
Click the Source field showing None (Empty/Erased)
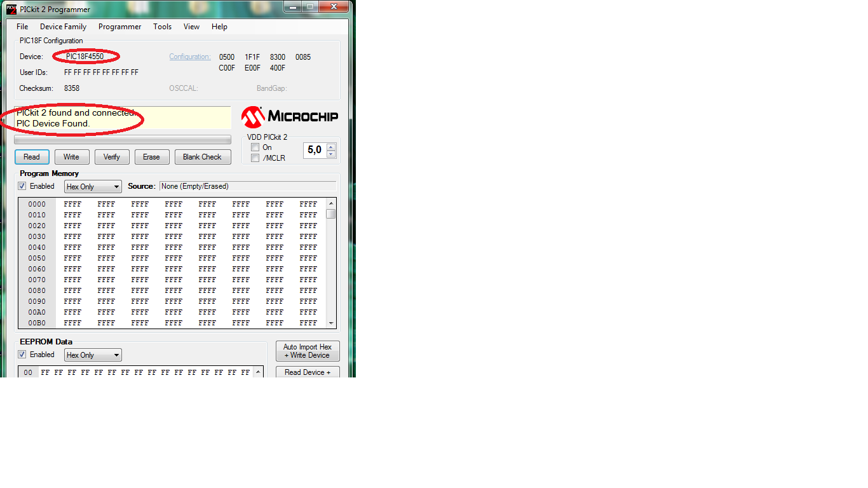point(248,186)
